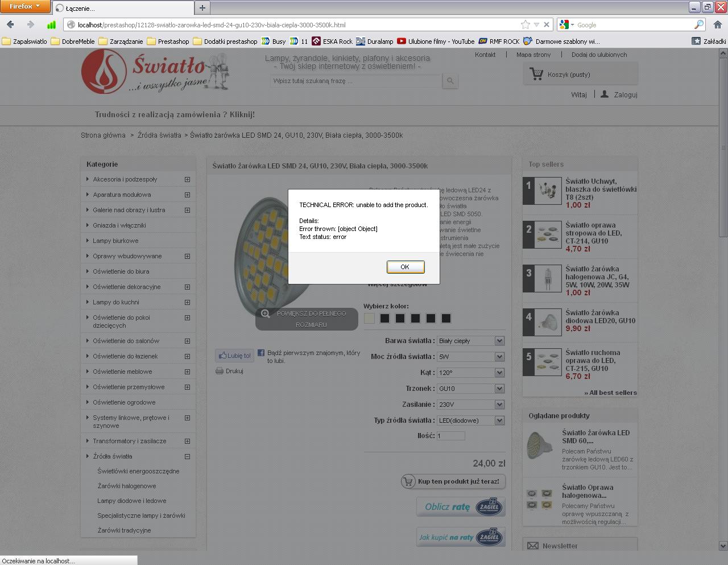Click the shop search phrase field
Screen dimensions: 728x565
point(356,81)
